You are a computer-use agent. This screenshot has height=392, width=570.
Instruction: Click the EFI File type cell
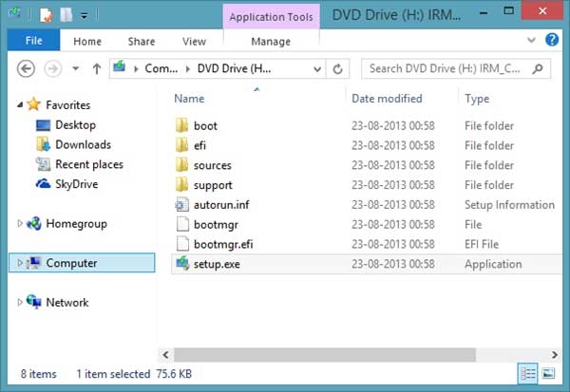point(482,244)
